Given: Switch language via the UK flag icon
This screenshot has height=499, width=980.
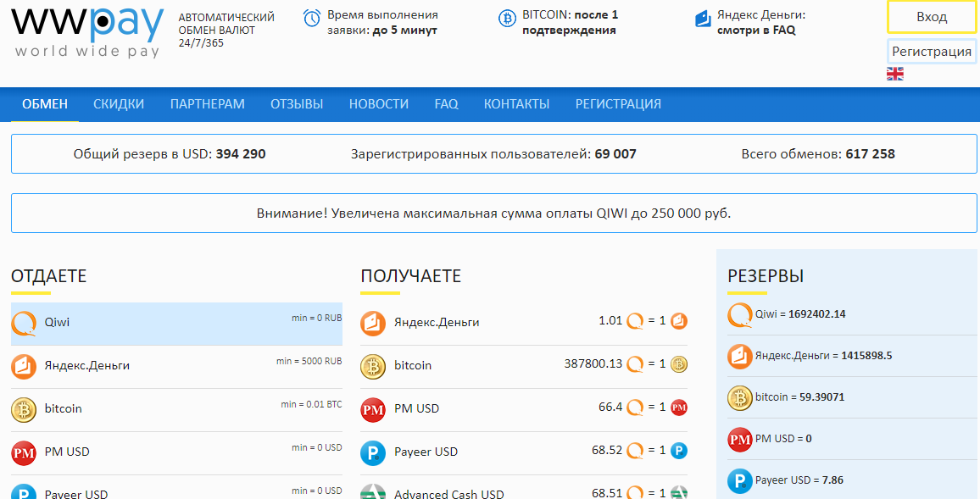Looking at the screenshot, I should click(894, 74).
